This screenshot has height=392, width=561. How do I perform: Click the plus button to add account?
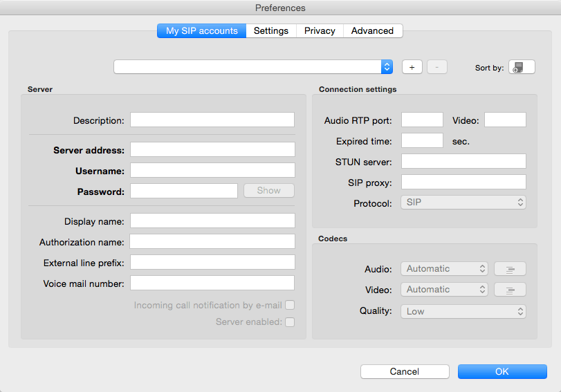click(412, 67)
